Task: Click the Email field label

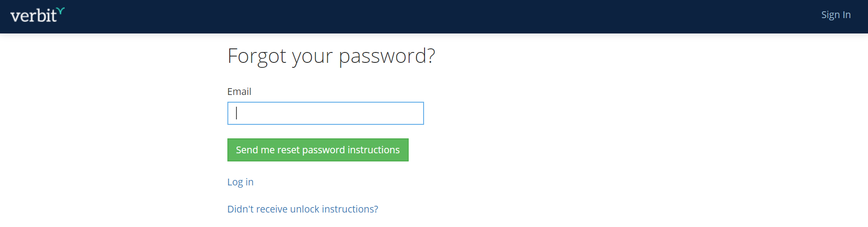Action: [x=239, y=91]
